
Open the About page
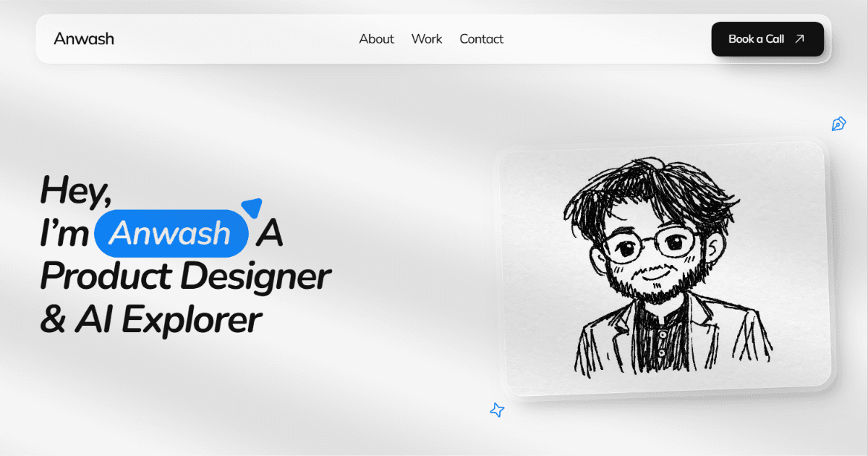(x=376, y=39)
